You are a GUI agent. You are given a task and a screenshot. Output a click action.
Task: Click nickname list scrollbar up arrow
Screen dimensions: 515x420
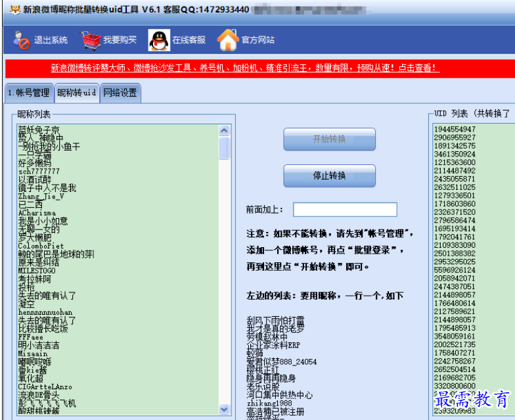tap(224, 130)
